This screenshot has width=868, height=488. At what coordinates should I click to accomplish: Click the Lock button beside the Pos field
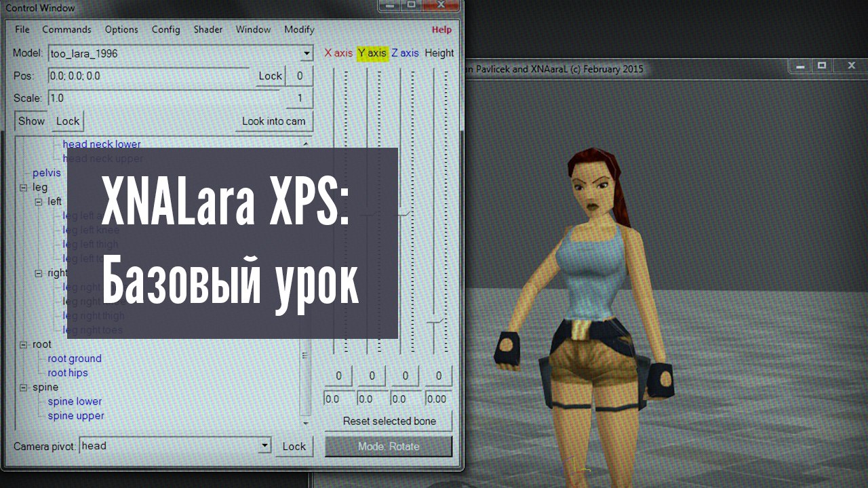pos(270,76)
